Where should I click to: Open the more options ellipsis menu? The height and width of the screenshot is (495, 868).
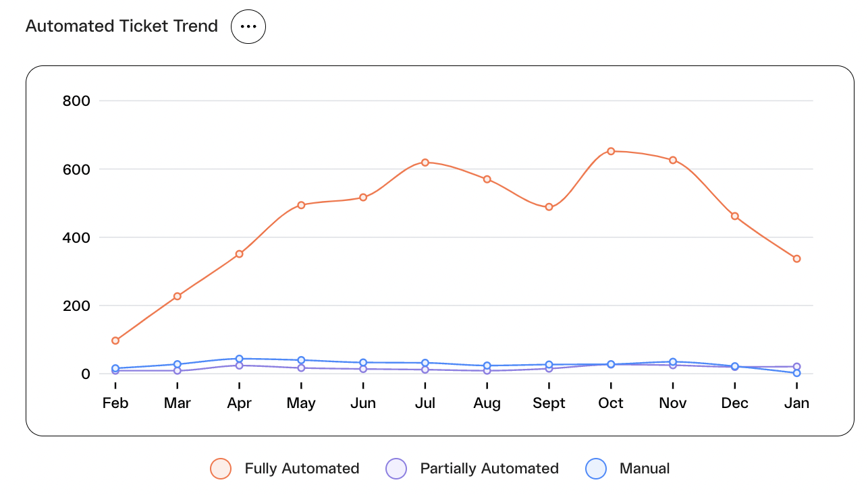(248, 26)
